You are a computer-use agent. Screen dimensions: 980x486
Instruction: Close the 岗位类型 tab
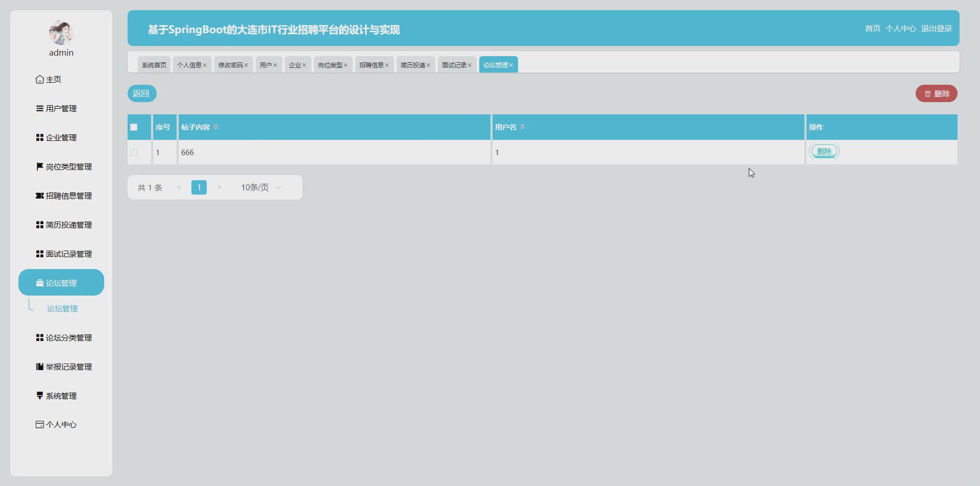coord(346,65)
